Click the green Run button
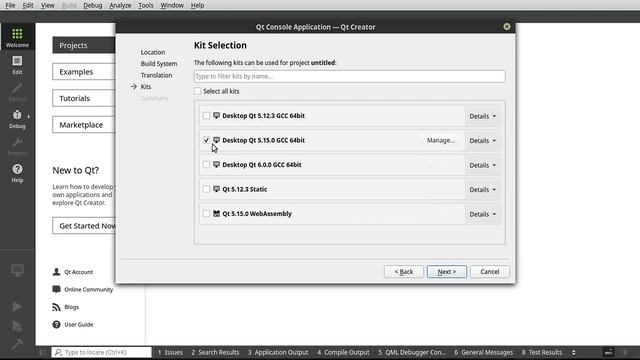Image resolution: width=640 pixels, height=360 pixels. click(17, 306)
